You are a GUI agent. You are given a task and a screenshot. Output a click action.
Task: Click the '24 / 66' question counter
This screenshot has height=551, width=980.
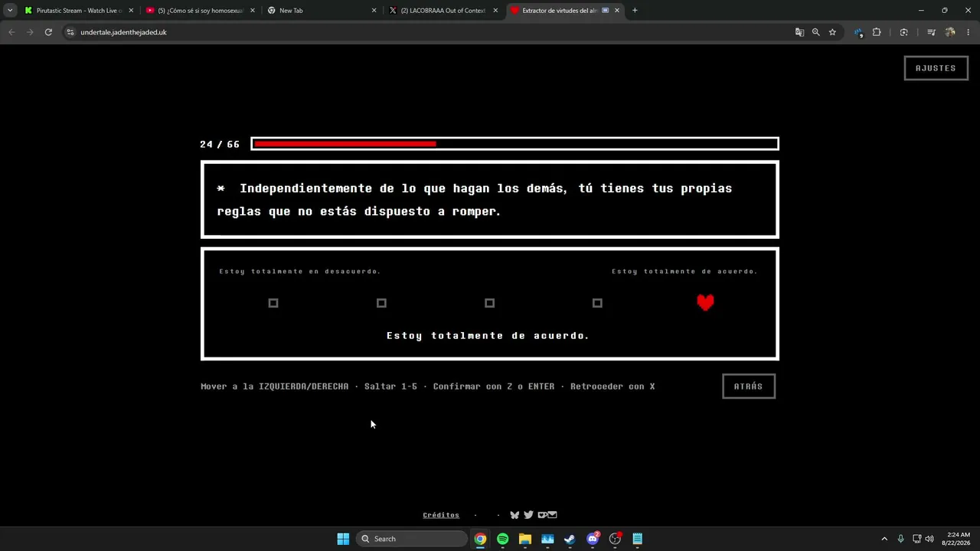(220, 144)
